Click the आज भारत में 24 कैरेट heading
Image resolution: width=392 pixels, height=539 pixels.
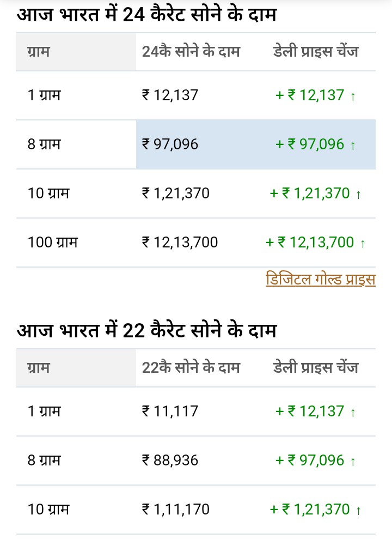(146, 15)
